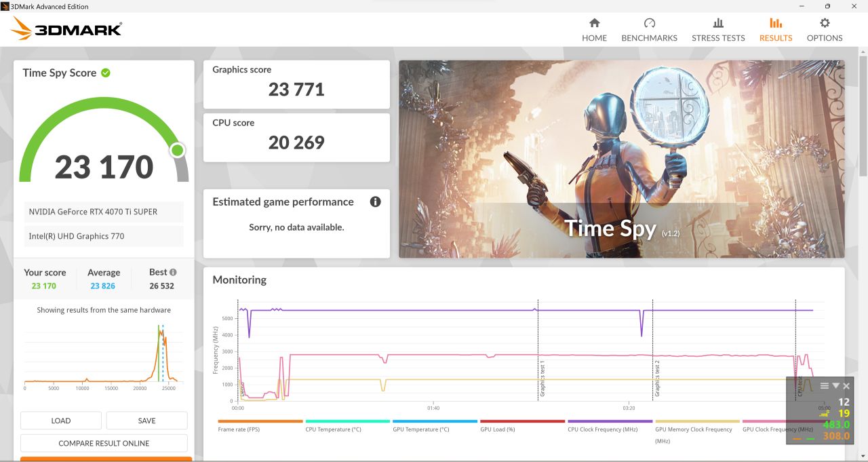The width and height of the screenshot is (868, 462).
Task: Click the NVIDIA GeForce RTX 4070 Ti SUPER label
Action: (104, 212)
